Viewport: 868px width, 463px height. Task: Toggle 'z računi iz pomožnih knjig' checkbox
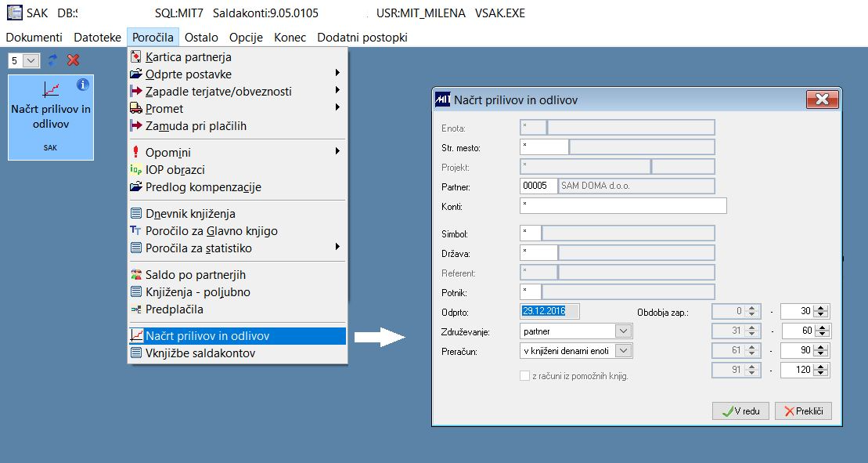[524, 375]
